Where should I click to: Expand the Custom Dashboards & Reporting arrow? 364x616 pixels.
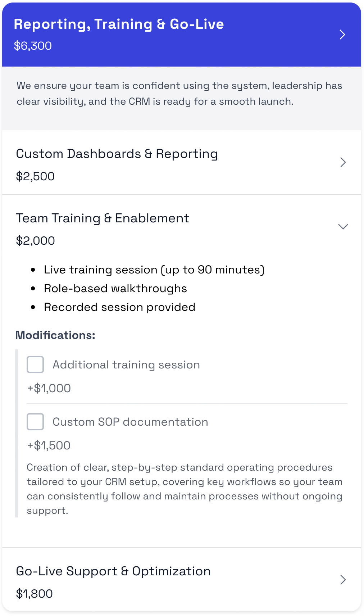343,162
